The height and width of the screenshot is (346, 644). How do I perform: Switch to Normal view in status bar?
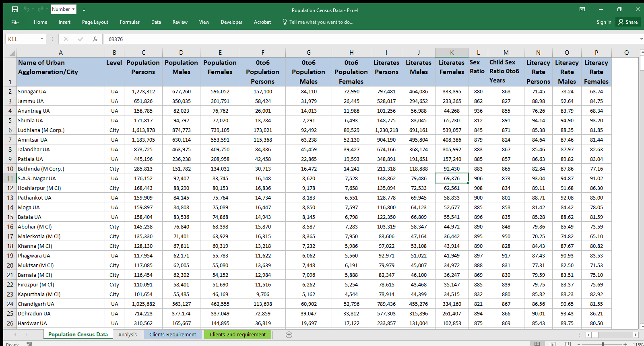(x=537, y=344)
